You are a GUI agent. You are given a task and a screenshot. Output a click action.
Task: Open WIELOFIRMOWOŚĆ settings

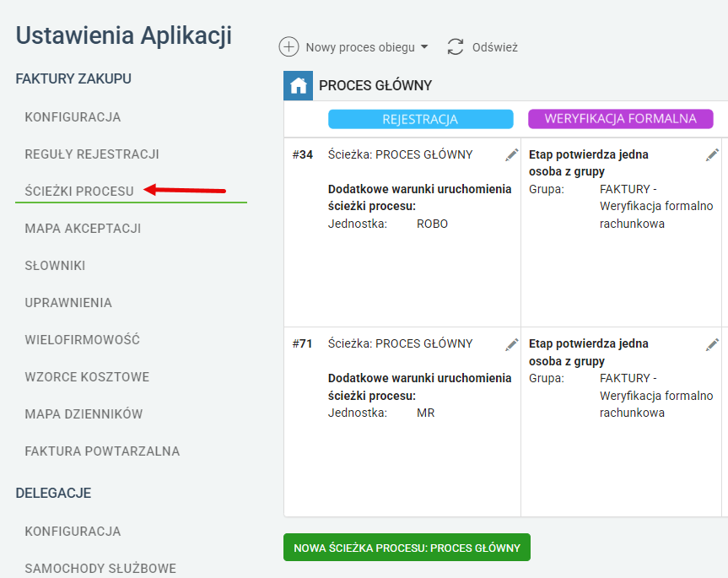pos(82,340)
